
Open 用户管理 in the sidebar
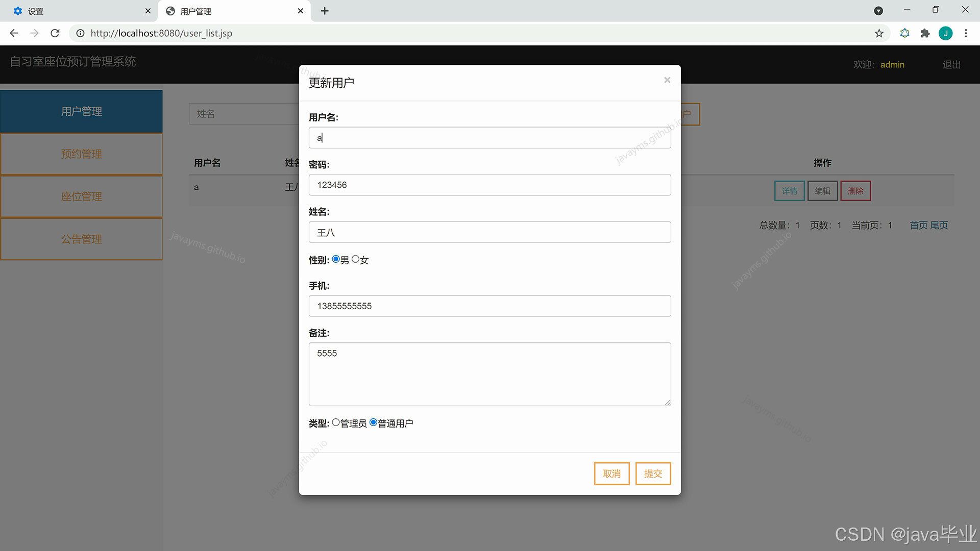tap(82, 111)
